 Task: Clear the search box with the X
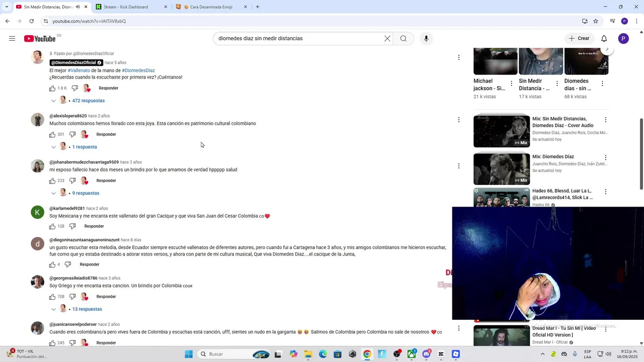[387, 39]
